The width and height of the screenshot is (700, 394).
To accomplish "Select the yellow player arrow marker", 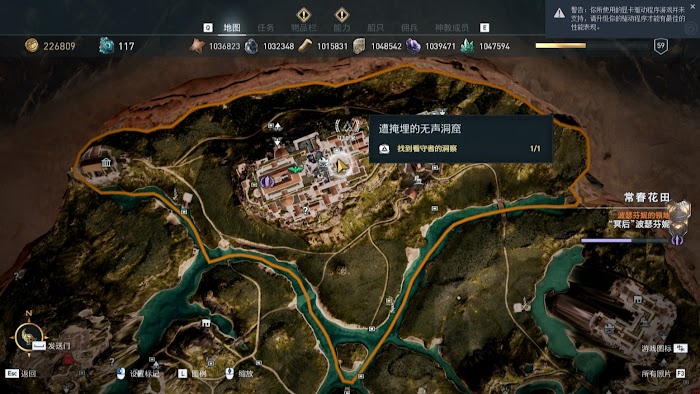I will [342, 166].
